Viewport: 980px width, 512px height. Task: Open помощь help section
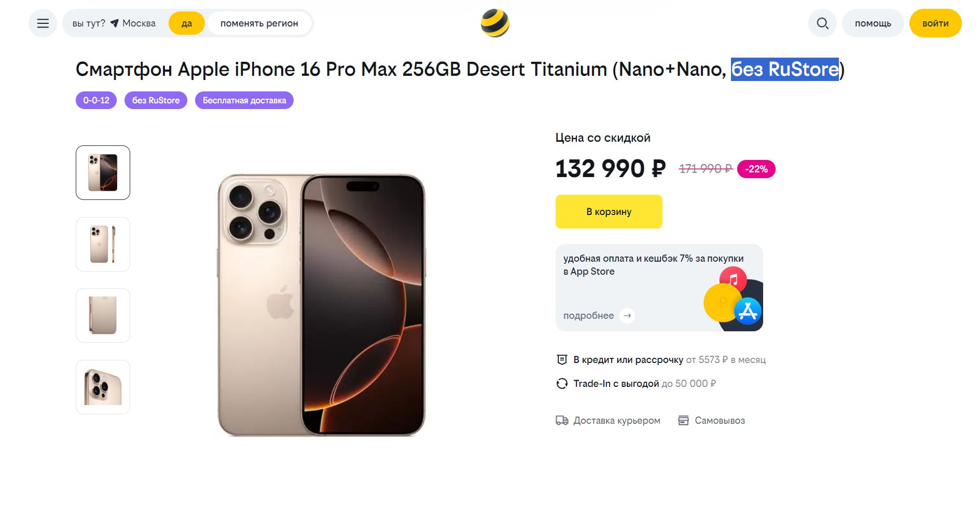click(873, 23)
